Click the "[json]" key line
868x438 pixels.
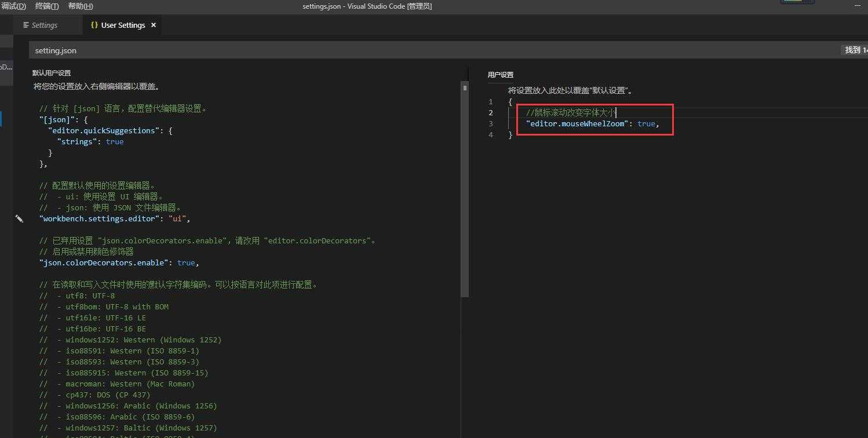pyautogui.click(x=63, y=119)
